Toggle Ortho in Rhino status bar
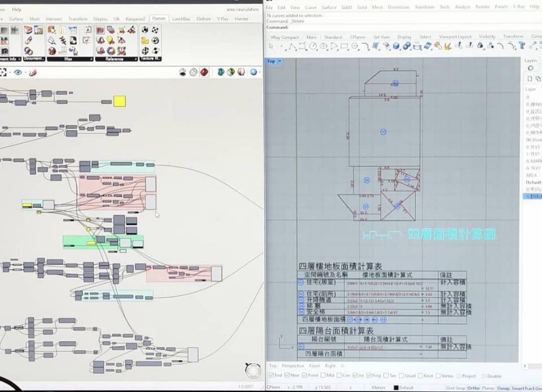 pos(473,388)
